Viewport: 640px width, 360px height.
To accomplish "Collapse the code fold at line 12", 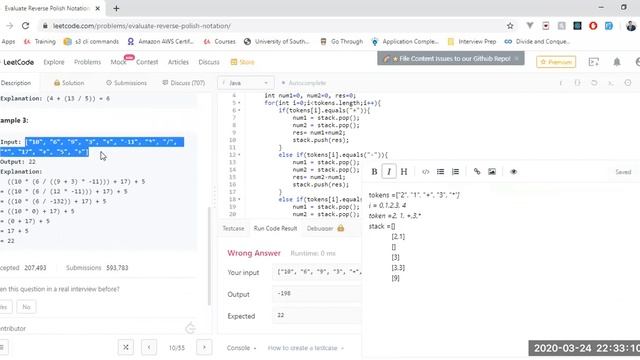I will 239,155.
